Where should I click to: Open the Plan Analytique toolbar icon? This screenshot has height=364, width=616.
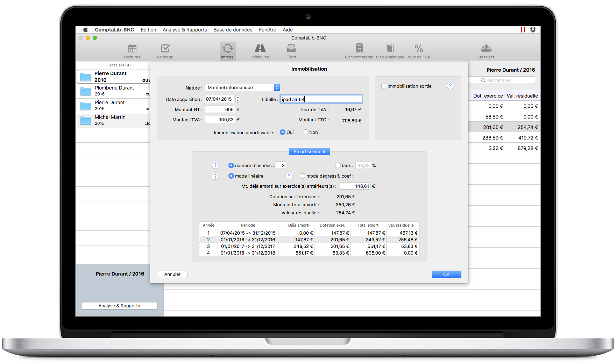(390, 51)
